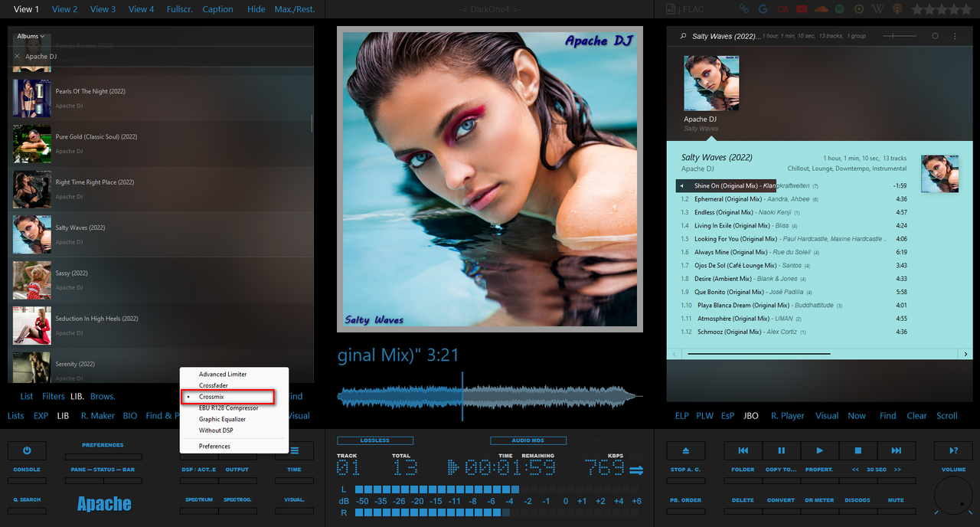Open YouTube icon in top bar
Screen dimensions: 980x527
point(801,9)
